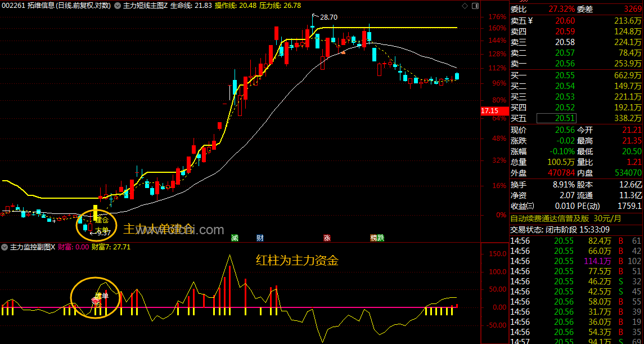
Task: Click the green 跌 info marker
Action: [381, 238]
